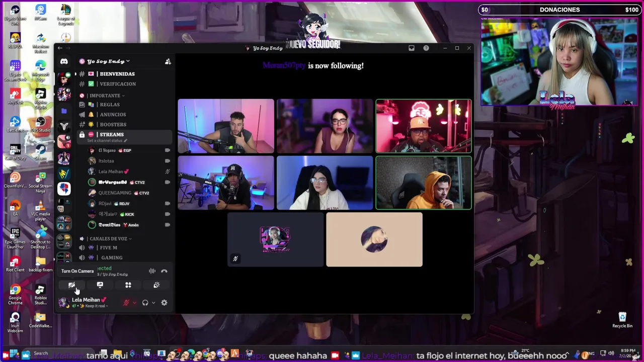Open microphone input options arrow
644x362 pixels.
coord(134,303)
